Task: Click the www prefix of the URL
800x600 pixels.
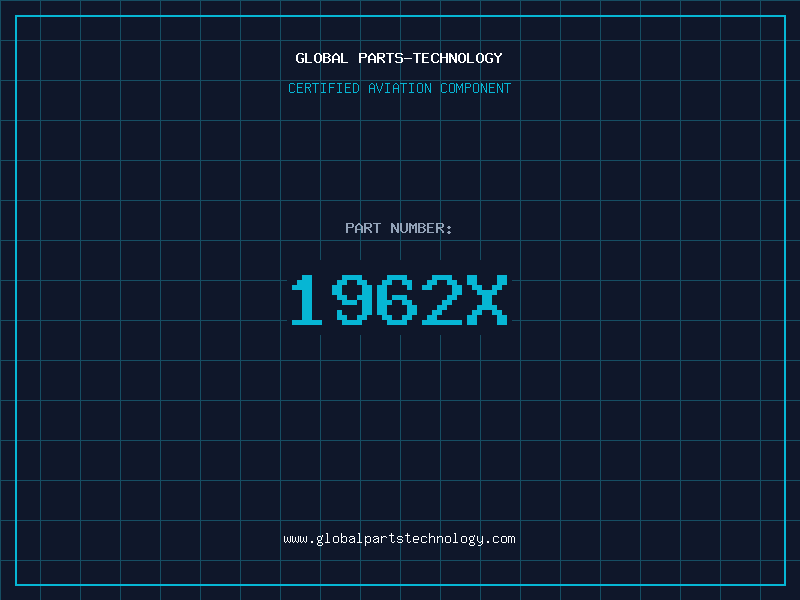Action: pyautogui.click(x=295, y=539)
